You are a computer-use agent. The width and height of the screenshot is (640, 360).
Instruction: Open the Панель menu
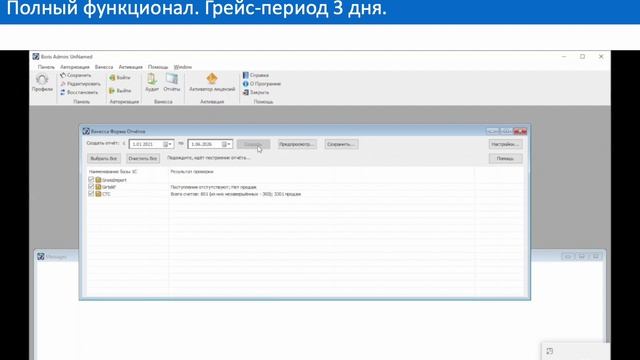tap(46, 67)
